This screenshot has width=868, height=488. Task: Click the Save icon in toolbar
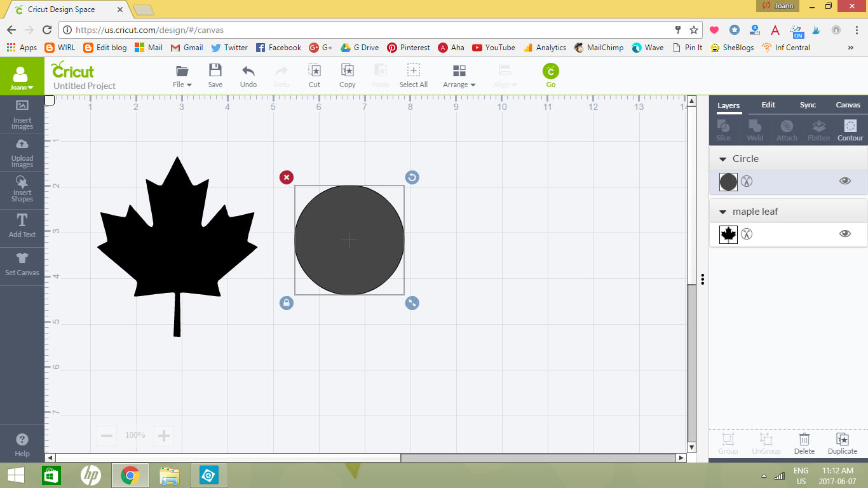[x=215, y=76]
